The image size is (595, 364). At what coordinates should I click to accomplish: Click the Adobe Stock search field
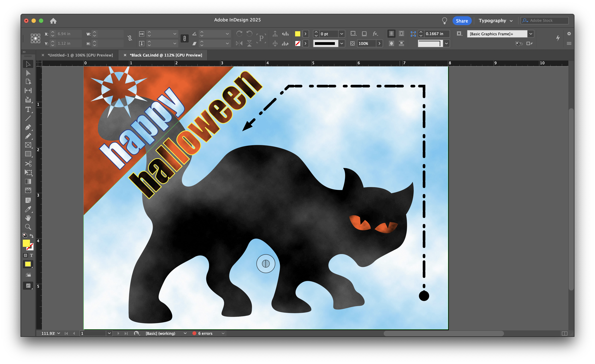pyautogui.click(x=544, y=21)
